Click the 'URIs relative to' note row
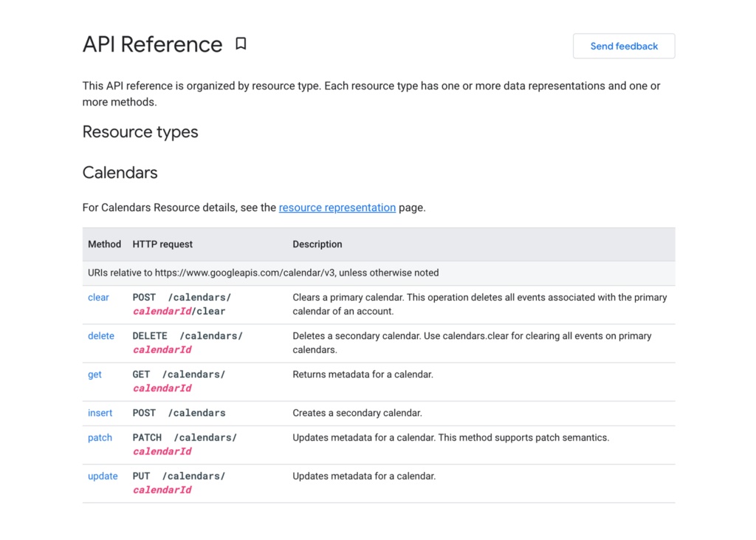The height and width of the screenshot is (540, 756). pos(263,273)
